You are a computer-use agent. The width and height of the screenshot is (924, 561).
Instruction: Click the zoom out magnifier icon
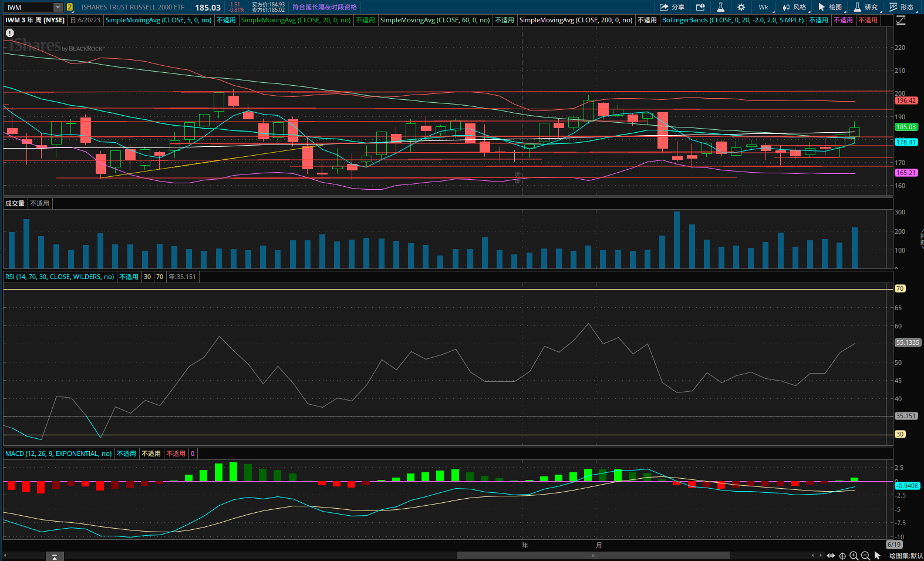point(865,555)
